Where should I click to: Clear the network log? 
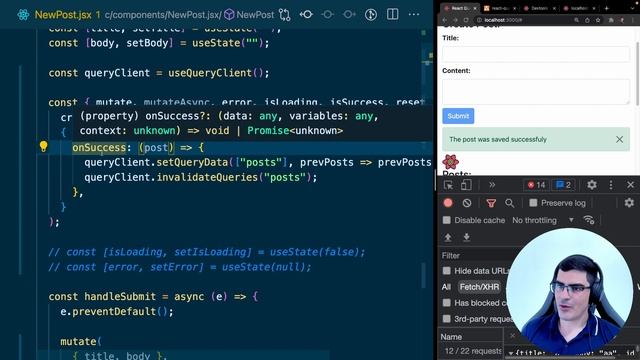coord(467,203)
